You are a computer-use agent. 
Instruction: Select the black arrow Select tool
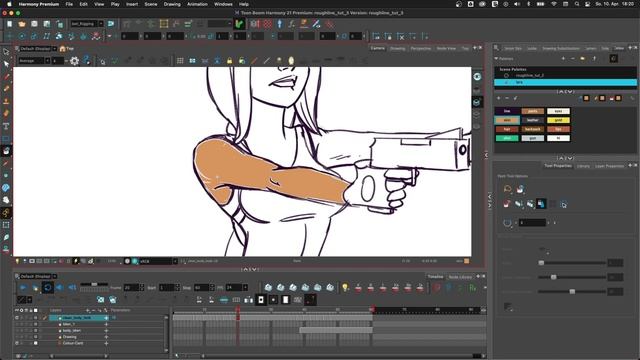coord(6,64)
